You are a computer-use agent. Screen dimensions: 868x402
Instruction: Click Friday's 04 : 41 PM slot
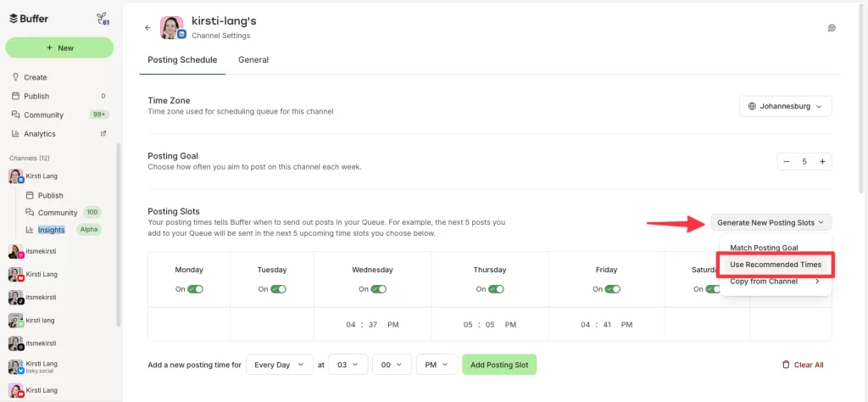click(x=607, y=325)
